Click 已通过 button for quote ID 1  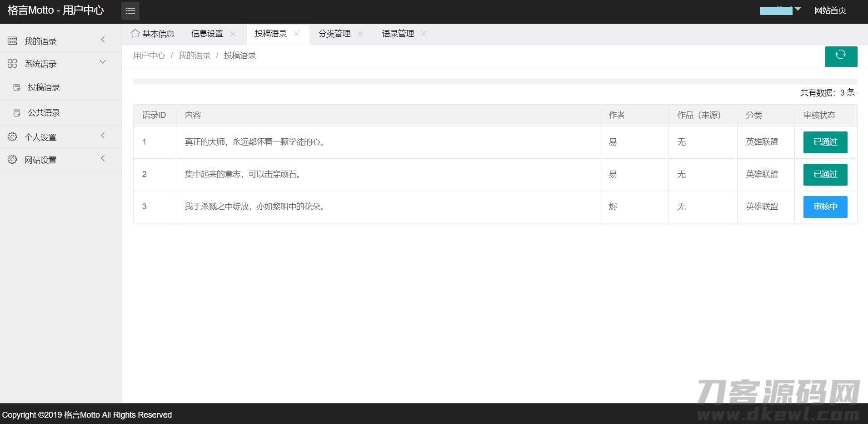[x=825, y=142]
